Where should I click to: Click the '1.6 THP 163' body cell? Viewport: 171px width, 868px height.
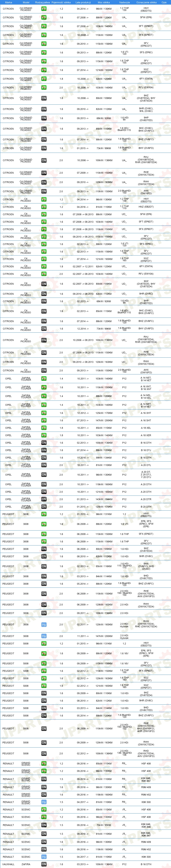coord(124,678)
